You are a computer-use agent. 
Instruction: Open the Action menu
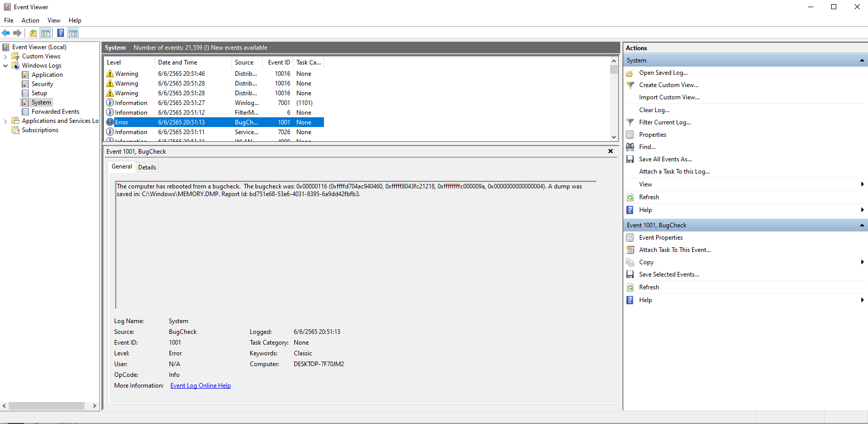[30, 20]
